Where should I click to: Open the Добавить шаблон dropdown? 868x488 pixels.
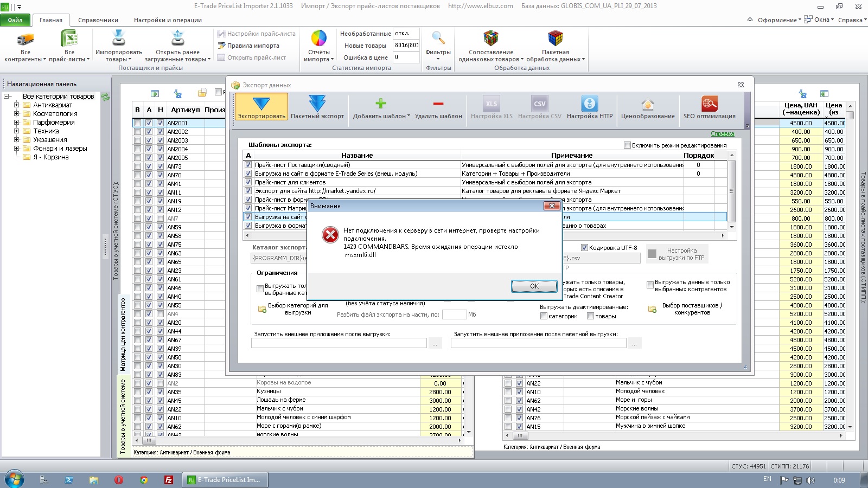click(x=381, y=107)
